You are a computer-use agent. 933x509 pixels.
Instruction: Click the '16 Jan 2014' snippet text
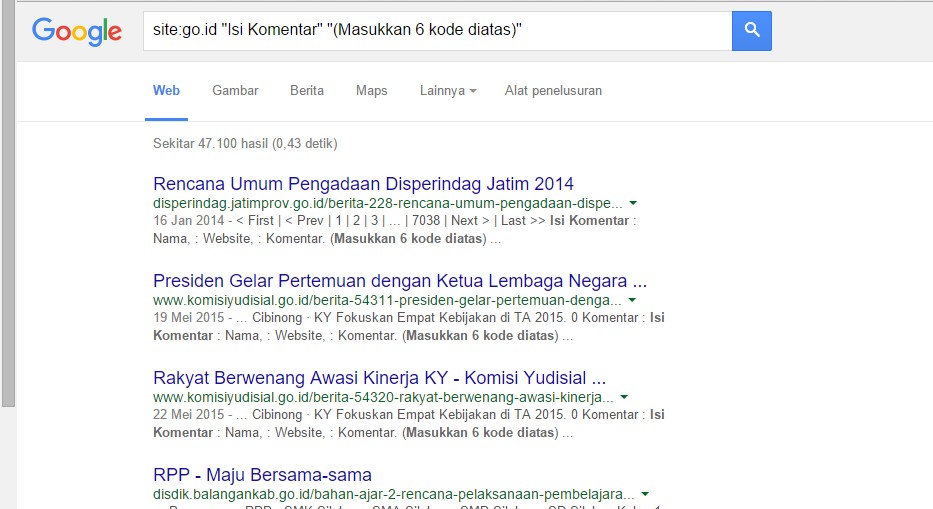pyautogui.click(x=188, y=220)
